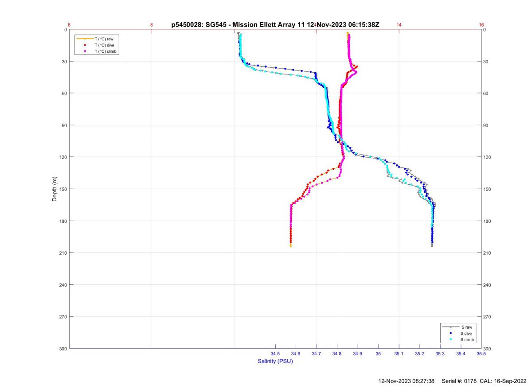
Task: Click salinity tick label 34.8
Action: click(337, 353)
